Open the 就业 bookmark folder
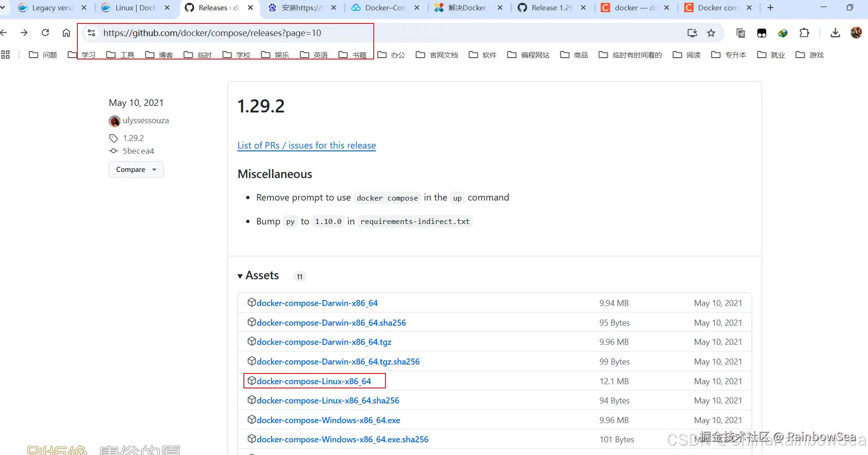Image resolution: width=868 pixels, height=455 pixels. click(x=771, y=55)
